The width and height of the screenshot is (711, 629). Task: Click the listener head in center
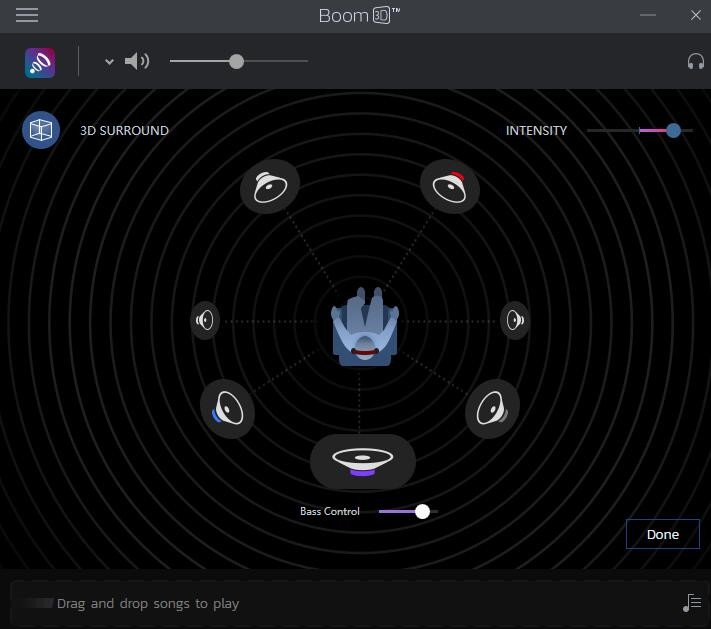(365, 328)
